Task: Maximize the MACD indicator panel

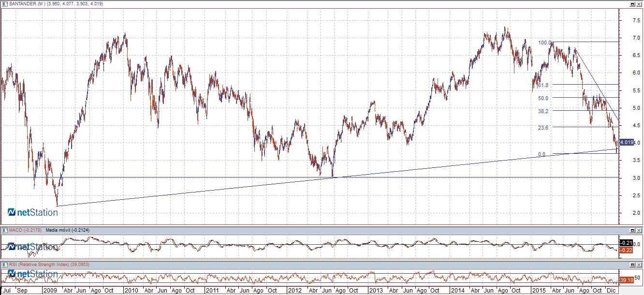Action: (x=632, y=230)
